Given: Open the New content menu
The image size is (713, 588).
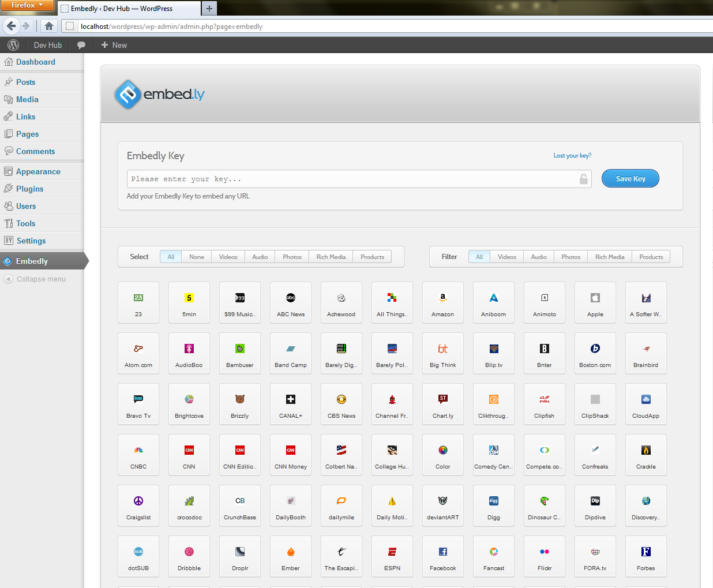Looking at the screenshot, I should (x=114, y=45).
